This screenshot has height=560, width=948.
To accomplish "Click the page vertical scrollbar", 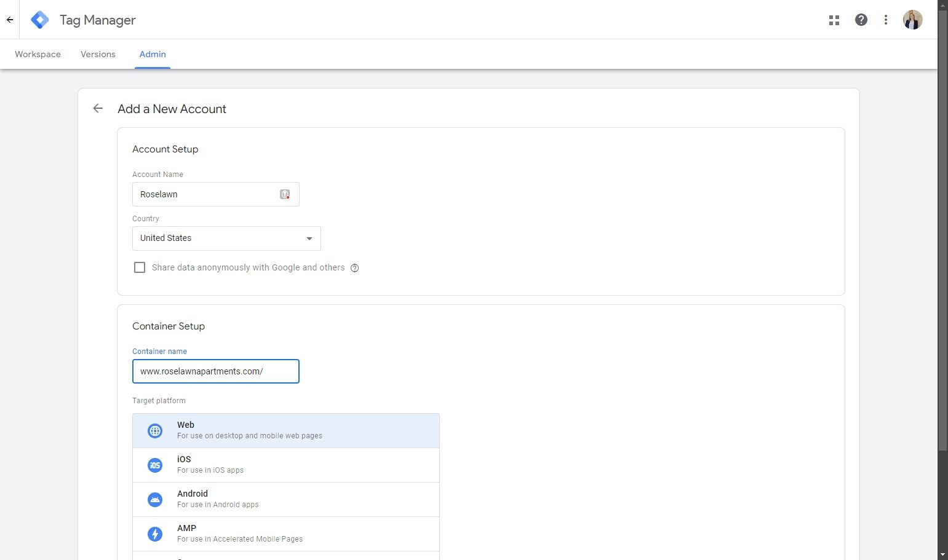I will [x=942, y=231].
